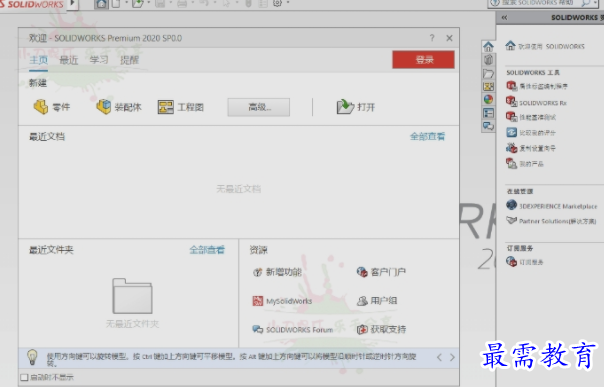Open 获取支持 get support
Image resolution: width=604 pixels, height=387 pixels.
pyautogui.click(x=381, y=329)
